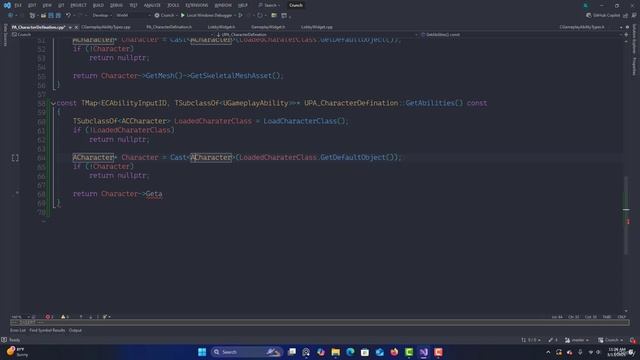Switch to LobbyWidget.cpp tab
This screenshot has width=640, height=360.
(317, 27)
